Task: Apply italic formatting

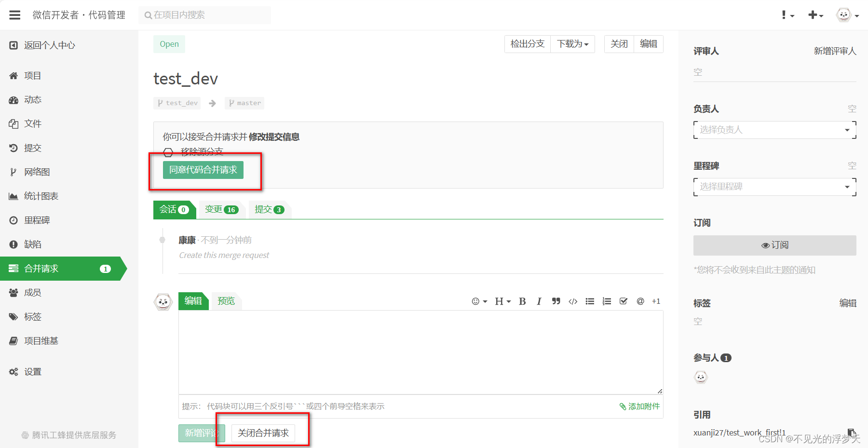Action: (539, 301)
